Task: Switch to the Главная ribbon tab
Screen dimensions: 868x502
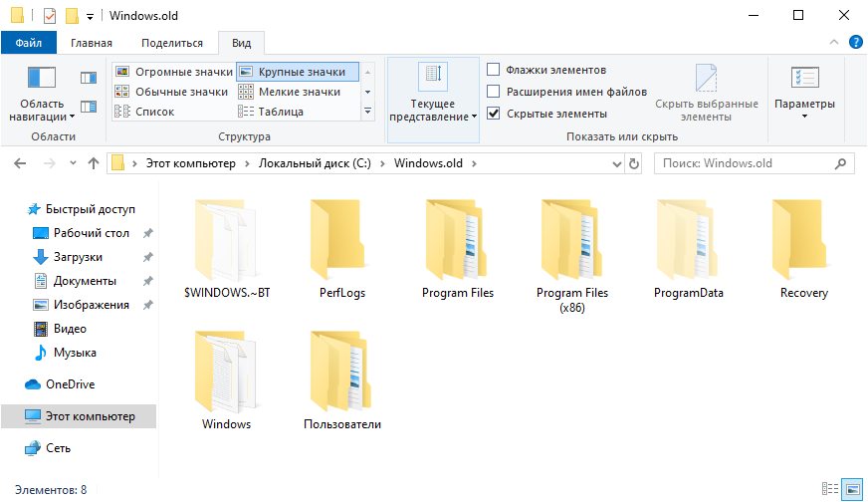Action: (x=92, y=43)
